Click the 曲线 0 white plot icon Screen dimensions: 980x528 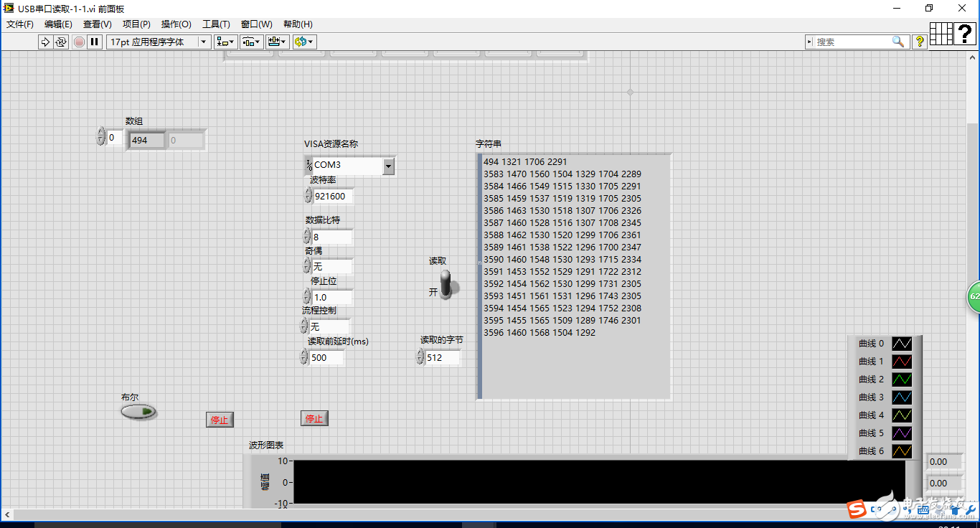click(902, 344)
